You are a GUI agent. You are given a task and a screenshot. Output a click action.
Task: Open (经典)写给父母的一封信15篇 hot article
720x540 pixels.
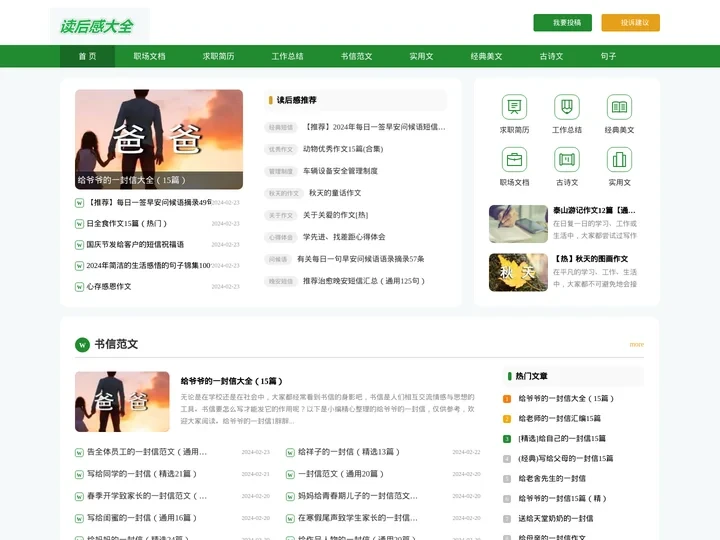pyautogui.click(x=566, y=459)
